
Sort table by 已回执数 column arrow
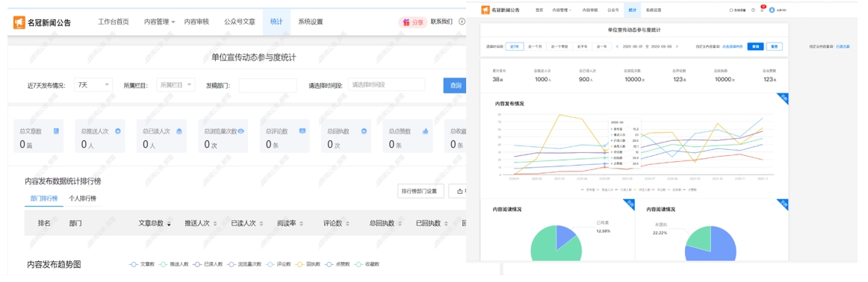click(446, 224)
